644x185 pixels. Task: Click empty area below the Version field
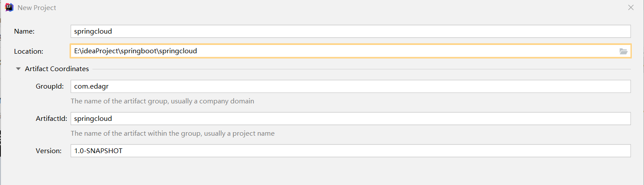click(x=322, y=172)
